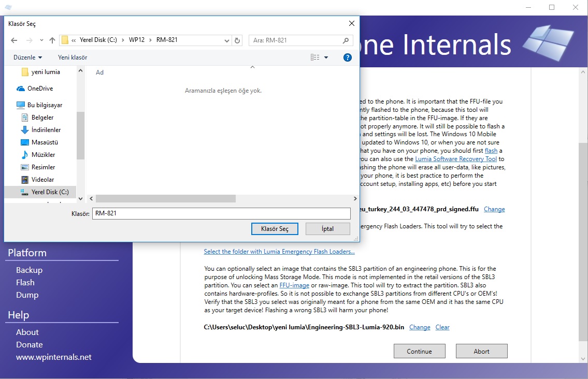Open view options dropdown arrow

click(326, 57)
